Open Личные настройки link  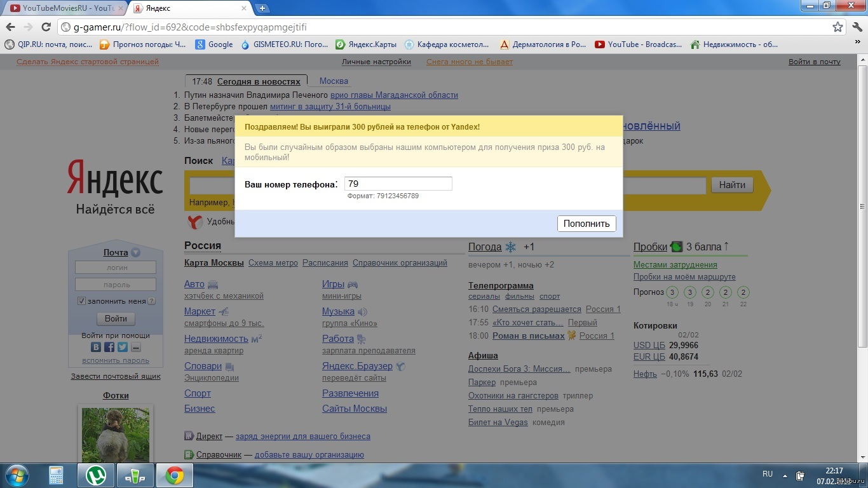pyautogui.click(x=376, y=62)
